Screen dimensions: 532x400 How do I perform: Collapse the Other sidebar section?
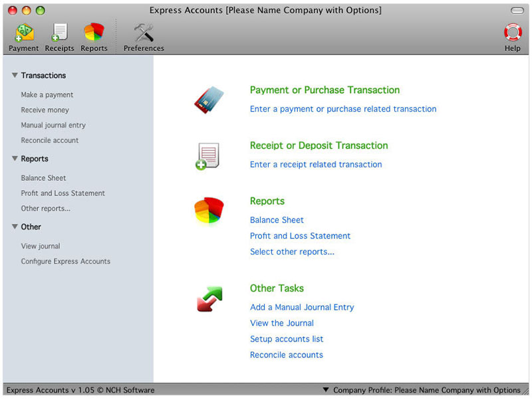(x=15, y=227)
